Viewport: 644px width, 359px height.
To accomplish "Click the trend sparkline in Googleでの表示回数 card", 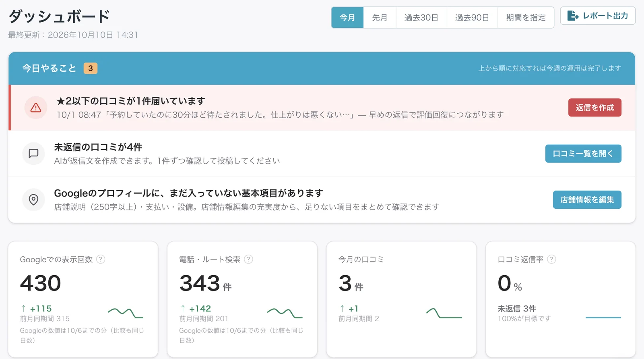I will (126, 313).
